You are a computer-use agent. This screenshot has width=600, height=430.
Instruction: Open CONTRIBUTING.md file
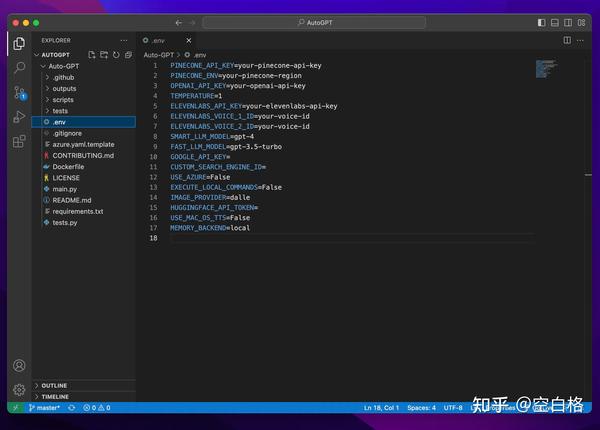83,155
